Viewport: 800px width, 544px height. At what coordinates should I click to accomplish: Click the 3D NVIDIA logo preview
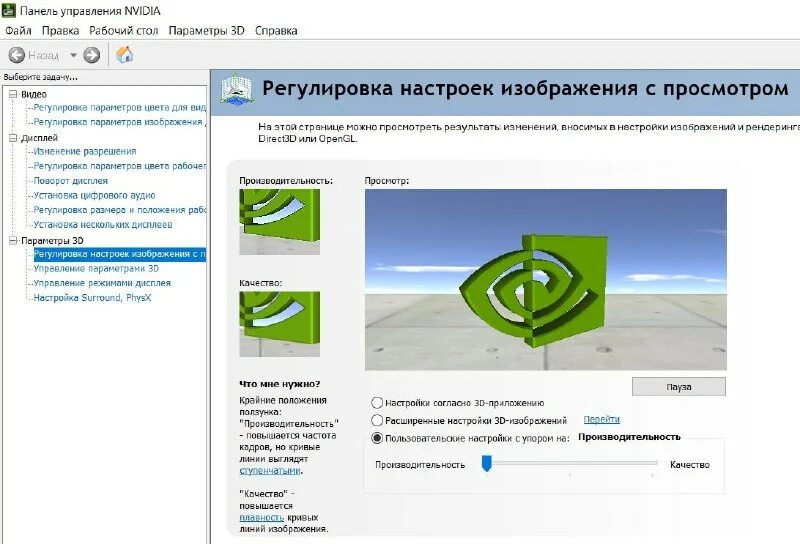tap(546, 280)
